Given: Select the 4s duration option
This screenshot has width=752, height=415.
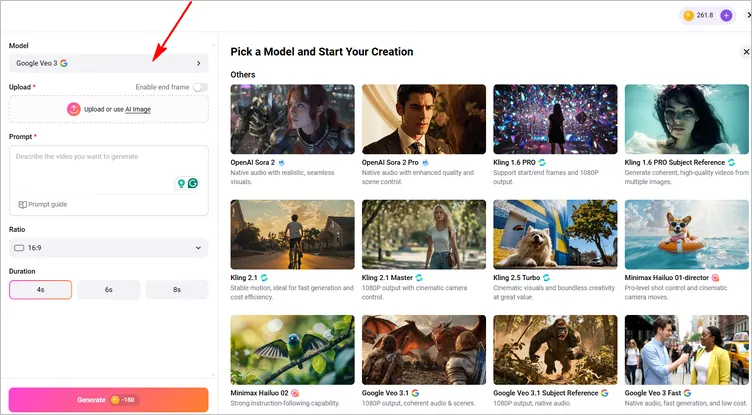Looking at the screenshot, I should [40, 290].
